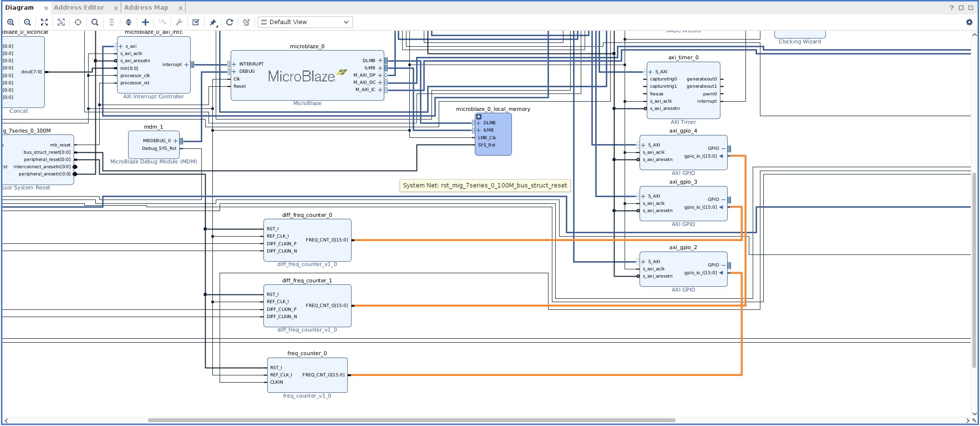Click the optimize routing icon
Image resolution: width=980 pixels, height=426 pixels.
(x=247, y=22)
